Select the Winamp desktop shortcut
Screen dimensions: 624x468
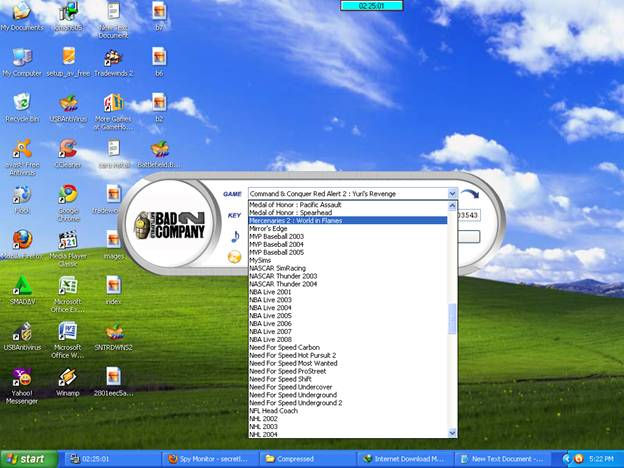[x=68, y=382]
